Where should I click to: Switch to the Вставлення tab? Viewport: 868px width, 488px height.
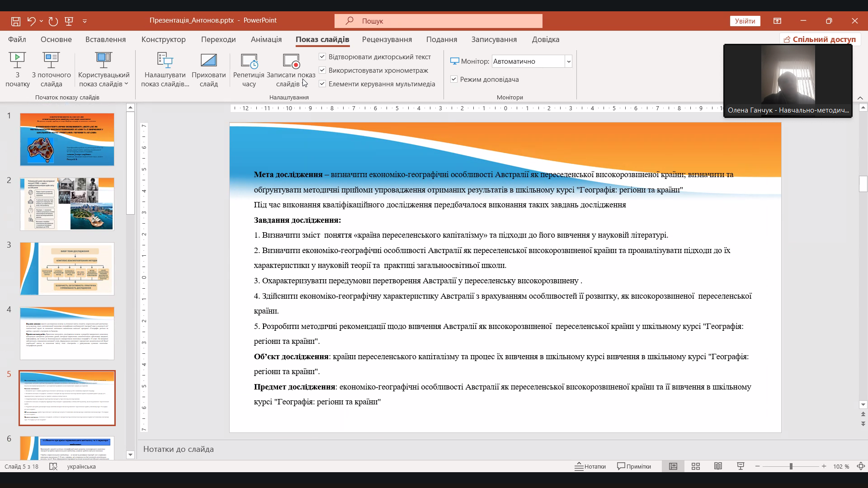click(x=105, y=39)
